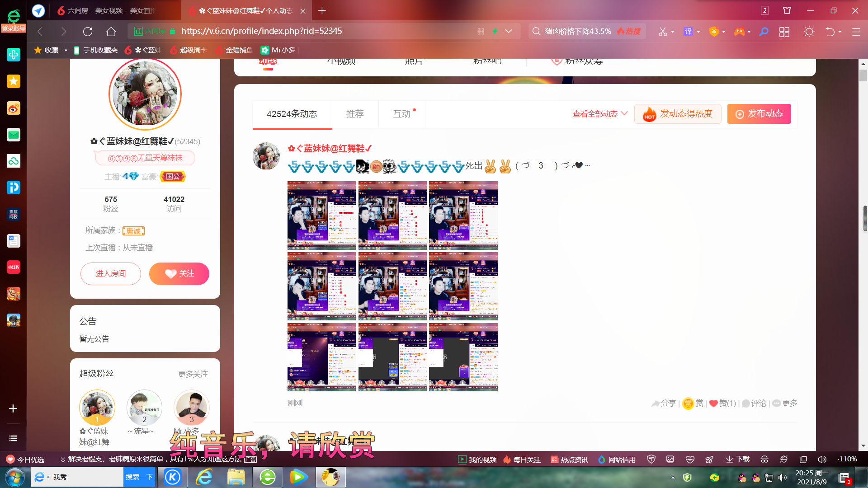
Task: Toggle the 关注 follow button
Action: click(x=179, y=274)
